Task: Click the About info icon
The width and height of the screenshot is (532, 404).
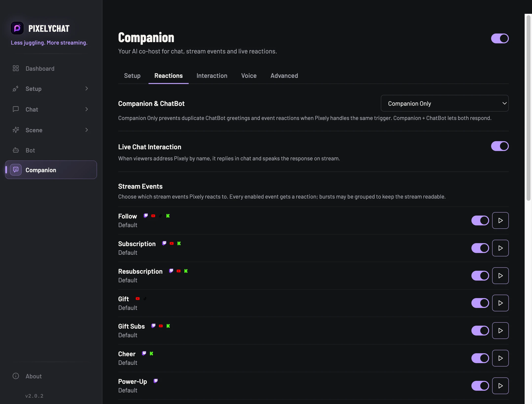Action: tap(16, 376)
